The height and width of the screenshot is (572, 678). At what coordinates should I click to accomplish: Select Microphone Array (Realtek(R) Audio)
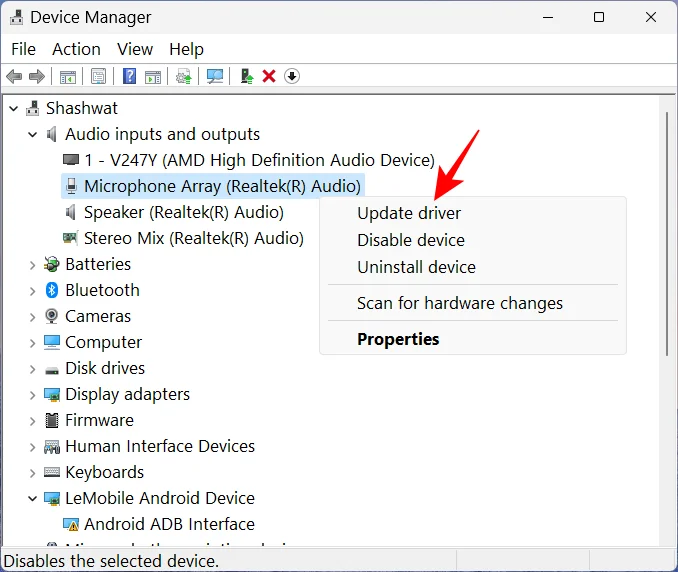[222, 186]
